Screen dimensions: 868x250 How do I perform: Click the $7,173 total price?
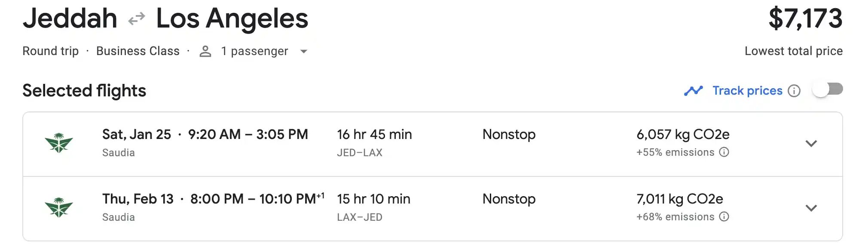point(805,19)
